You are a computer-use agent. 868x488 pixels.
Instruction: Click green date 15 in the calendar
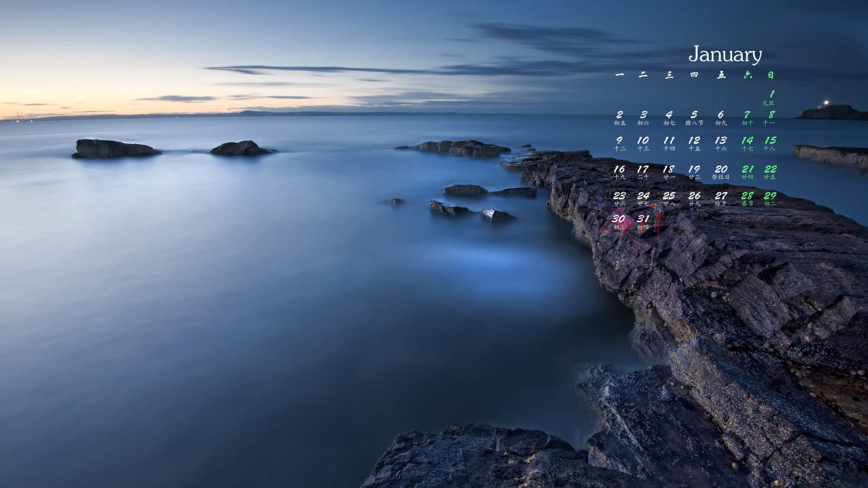pyautogui.click(x=770, y=144)
